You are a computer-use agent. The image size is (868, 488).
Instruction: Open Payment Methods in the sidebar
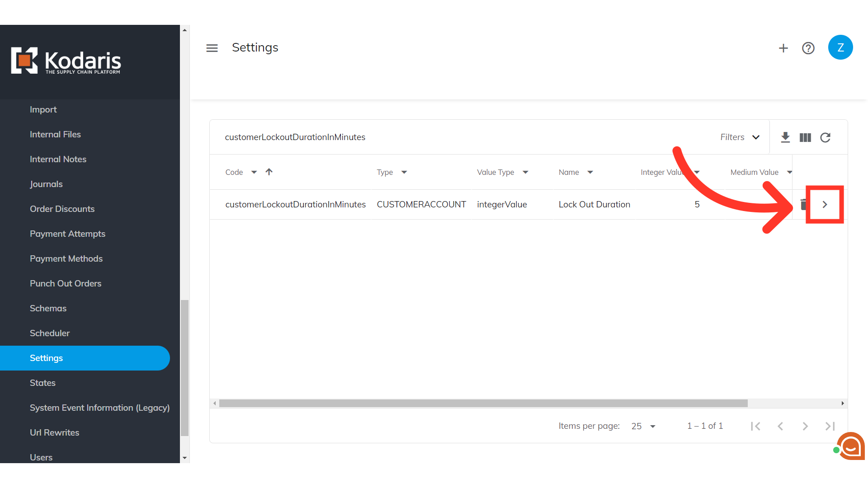(x=66, y=258)
